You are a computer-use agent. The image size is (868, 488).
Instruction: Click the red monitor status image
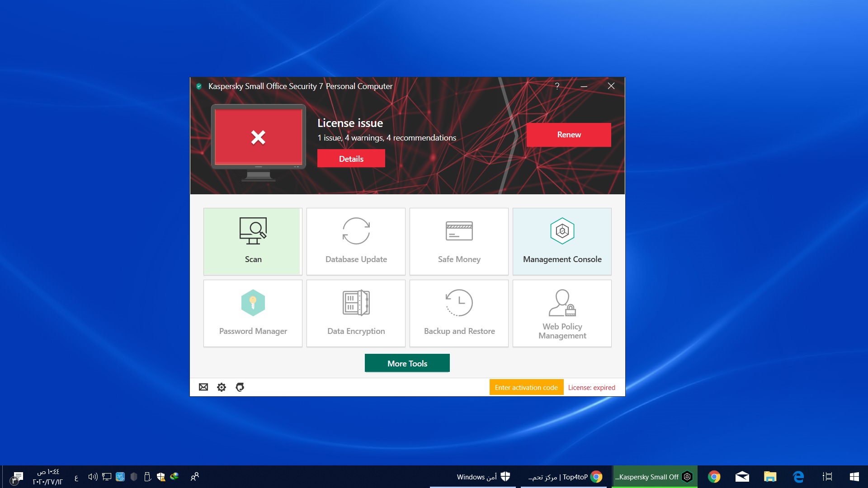[x=259, y=142]
